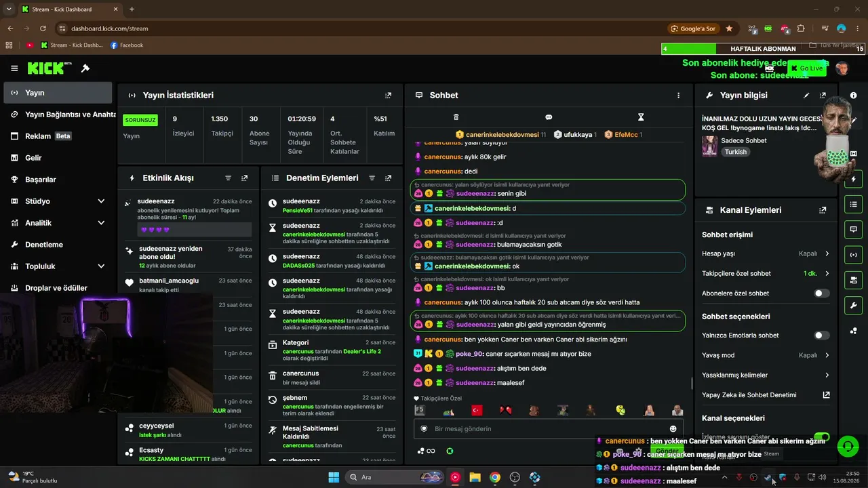Open the emoji picker in message box
Image resolution: width=868 pixels, height=488 pixels.
[673, 428]
